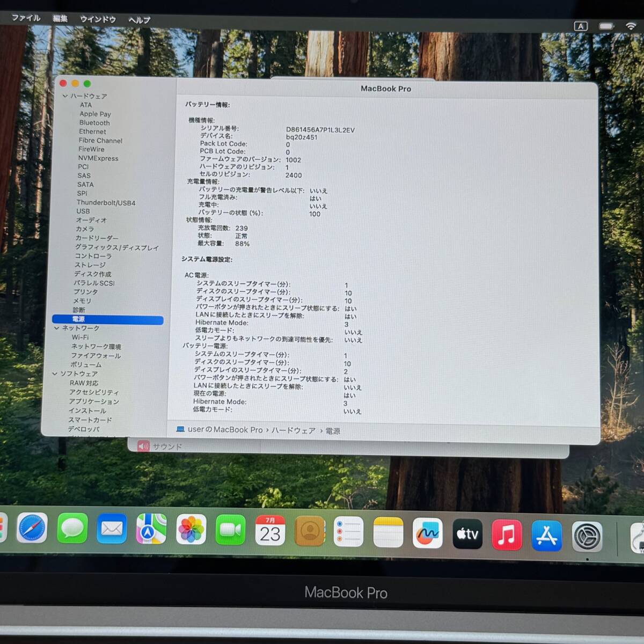Click 電源 in the path bar
Image resolution: width=644 pixels, height=644 pixels.
click(x=333, y=431)
